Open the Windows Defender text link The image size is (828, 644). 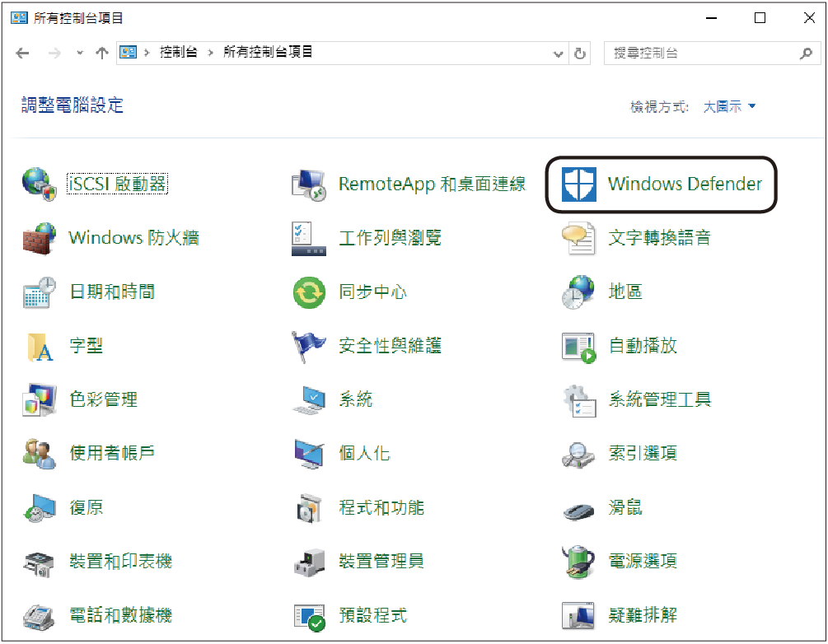(685, 184)
